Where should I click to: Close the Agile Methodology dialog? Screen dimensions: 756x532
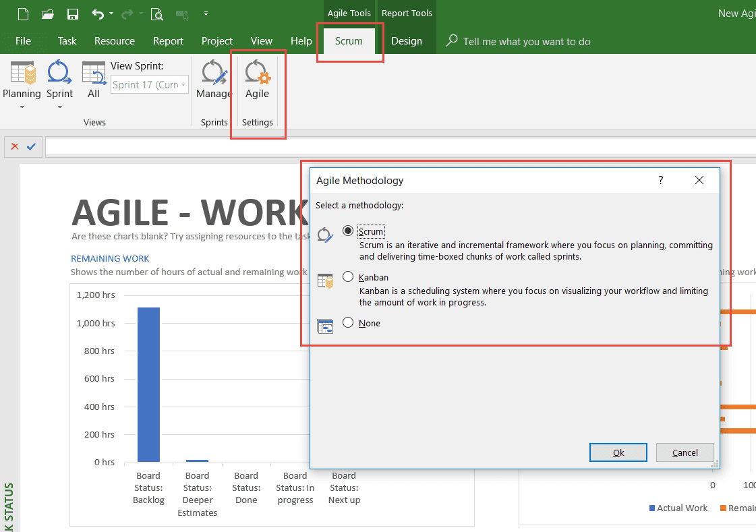[x=699, y=180]
